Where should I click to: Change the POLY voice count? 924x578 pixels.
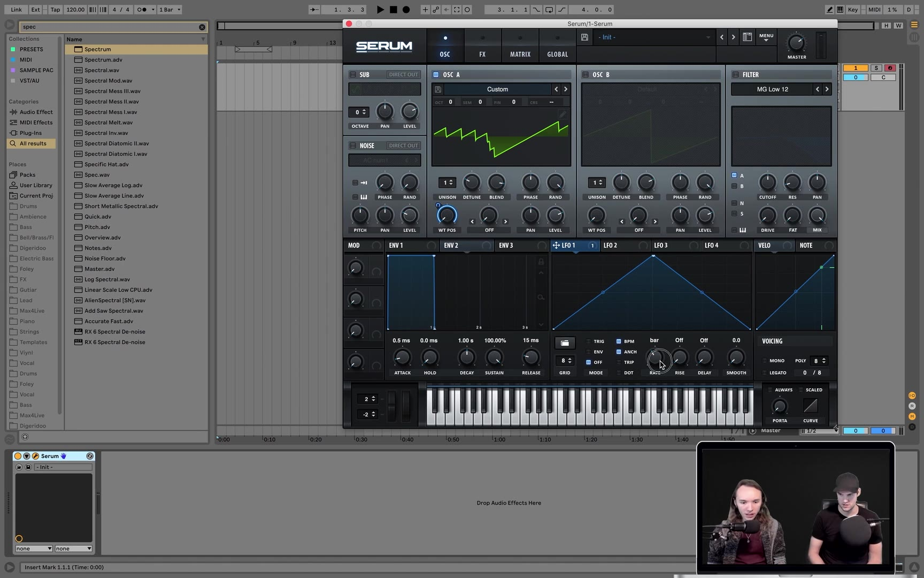819,361
